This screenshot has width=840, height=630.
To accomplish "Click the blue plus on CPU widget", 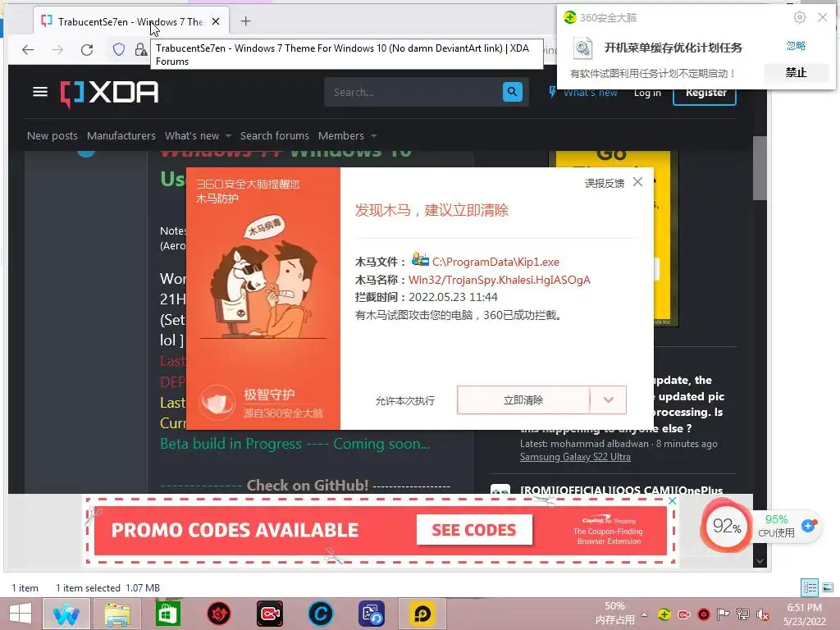I will [x=808, y=526].
